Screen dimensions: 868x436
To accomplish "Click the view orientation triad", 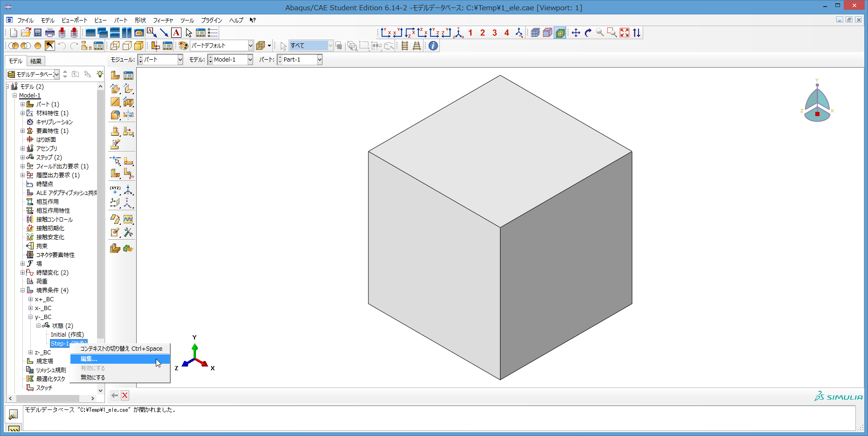I will click(817, 101).
